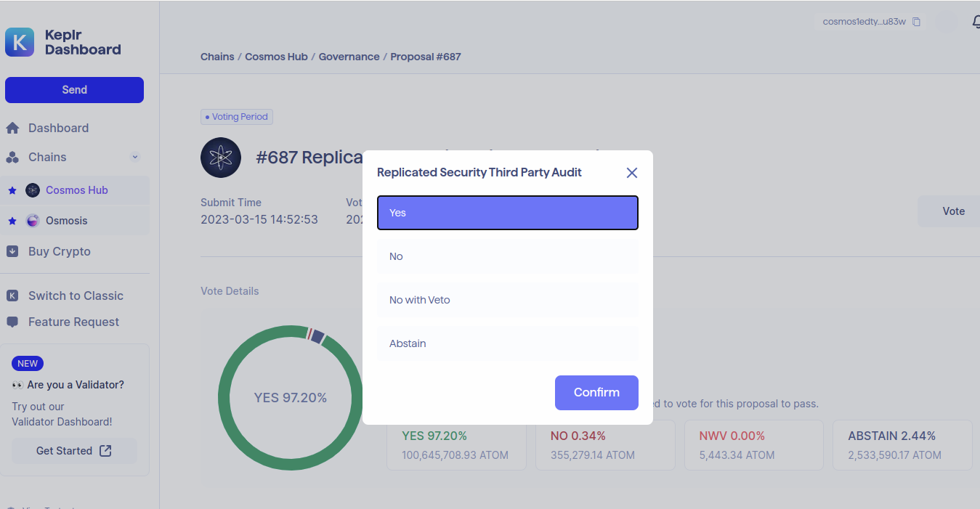Click the submit time 2023-03-15 14:52:53
This screenshot has width=980, height=509.
(x=259, y=219)
